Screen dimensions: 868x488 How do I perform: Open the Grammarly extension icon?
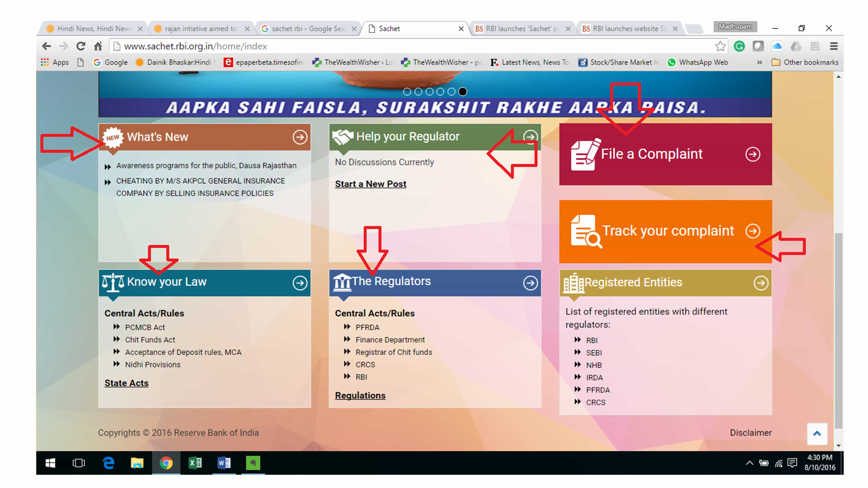tap(739, 46)
